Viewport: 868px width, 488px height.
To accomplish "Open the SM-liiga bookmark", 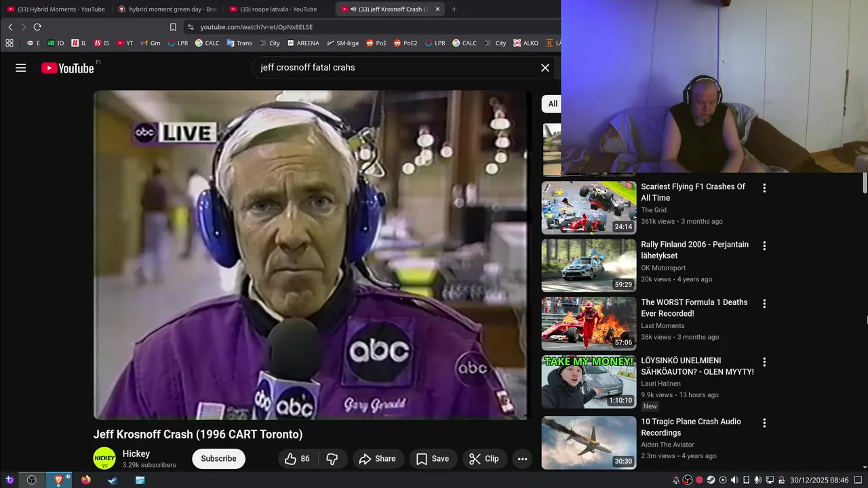I will pyautogui.click(x=342, y=43).
